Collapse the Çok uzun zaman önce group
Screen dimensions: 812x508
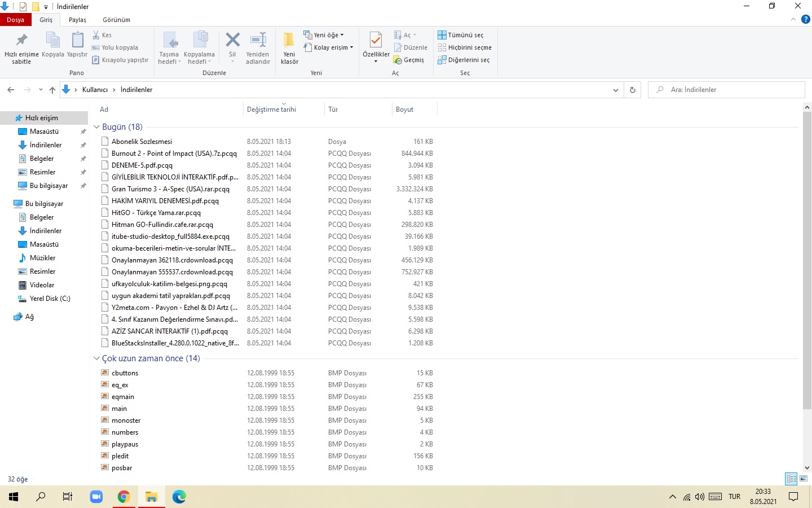pos(96,358)
